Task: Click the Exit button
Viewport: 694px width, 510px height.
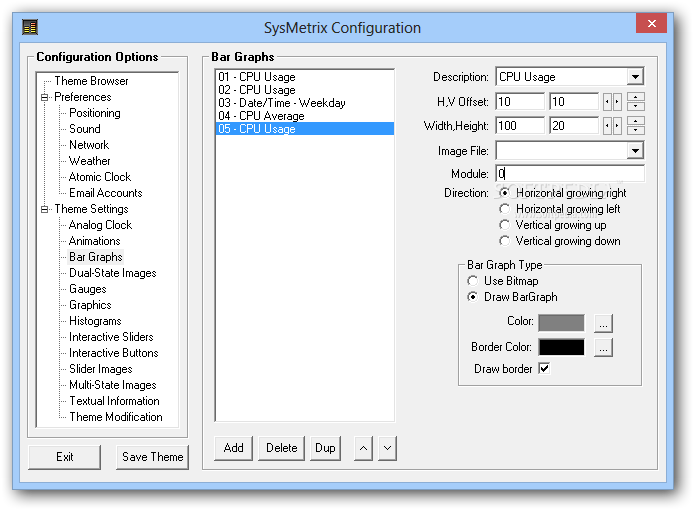Action: pyautogui.click(x=65, y=457)
